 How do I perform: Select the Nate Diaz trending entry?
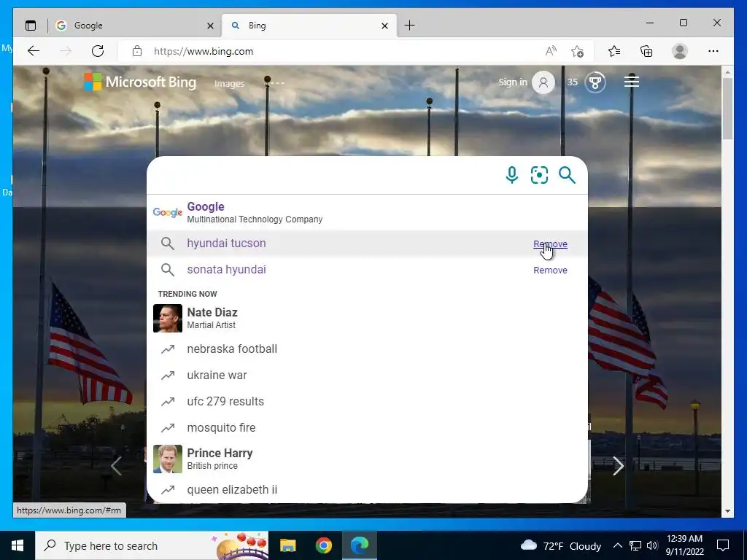point(367,318)
